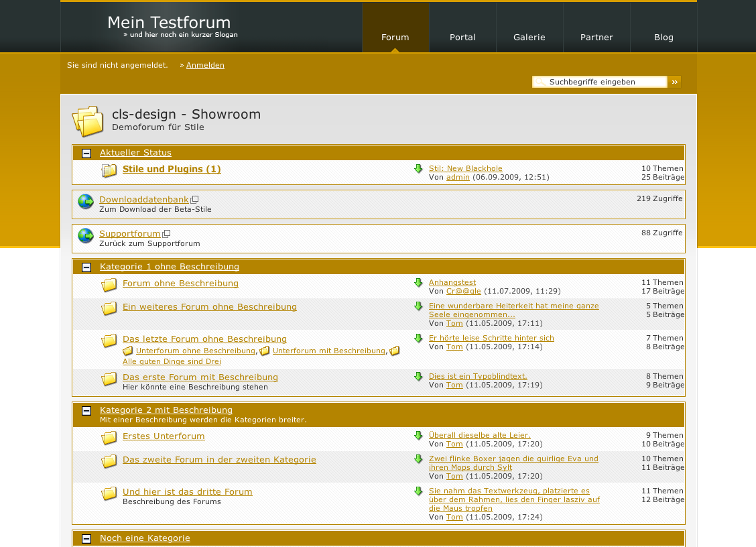This screenshot has height=547, width=756.
Task: Click the search submit arrow button
Action: [x=675, y=82]
